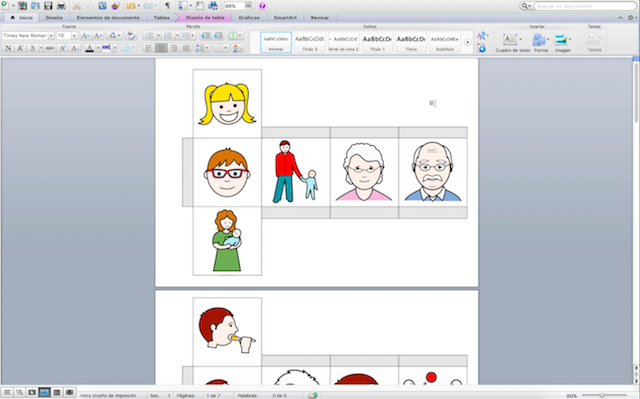The width and height of the screenshot is (640, 399).
Task: Open the zoom percentage dropdown in toolbar
Action: (x=248, y=6)
